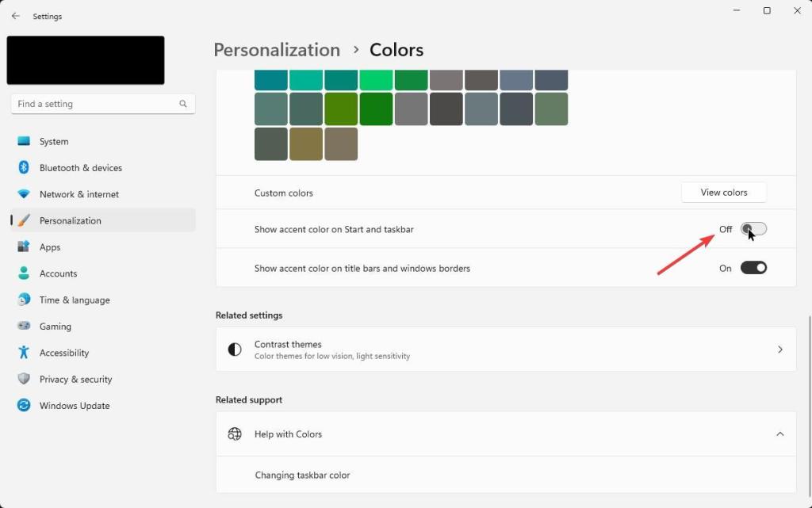Select the Network & internet wifi icon
This screenshot has height=508, width=812.
[24, 194]
